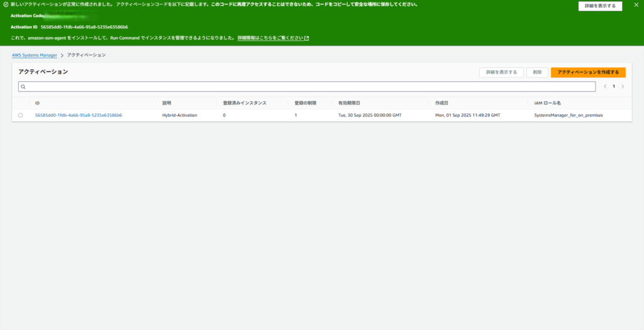Viewport: 644px width, 330px height.
Task: Click the 登録済みインスタンス column header
Action: [245, 103]
